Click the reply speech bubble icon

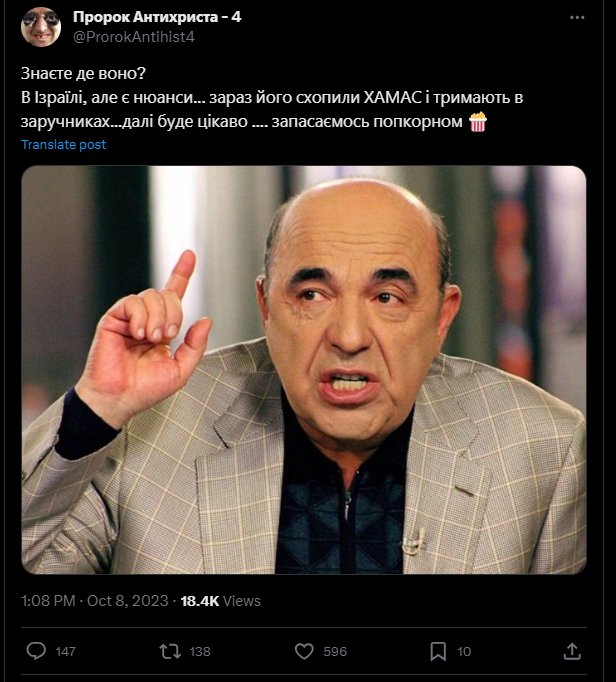tap(36, 651)
